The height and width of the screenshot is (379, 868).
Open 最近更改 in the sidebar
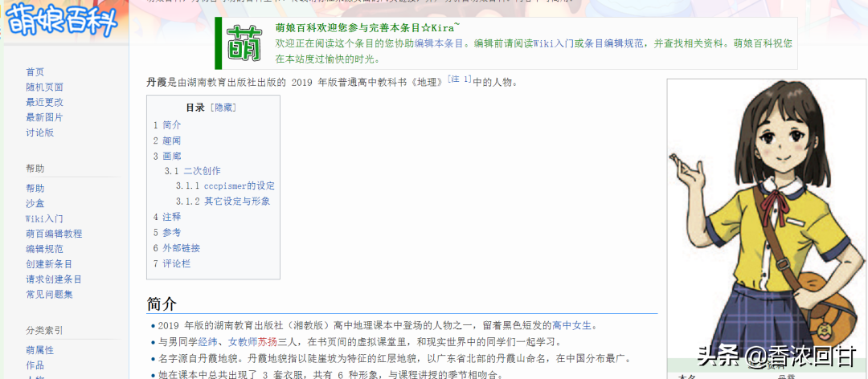pyautogui.click(x=44, y=102)
